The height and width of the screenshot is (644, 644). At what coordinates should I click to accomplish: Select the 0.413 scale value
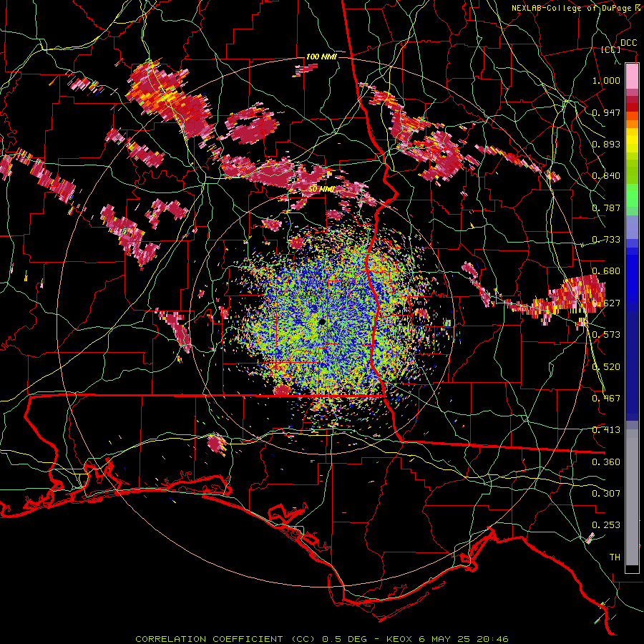(606, 430)
